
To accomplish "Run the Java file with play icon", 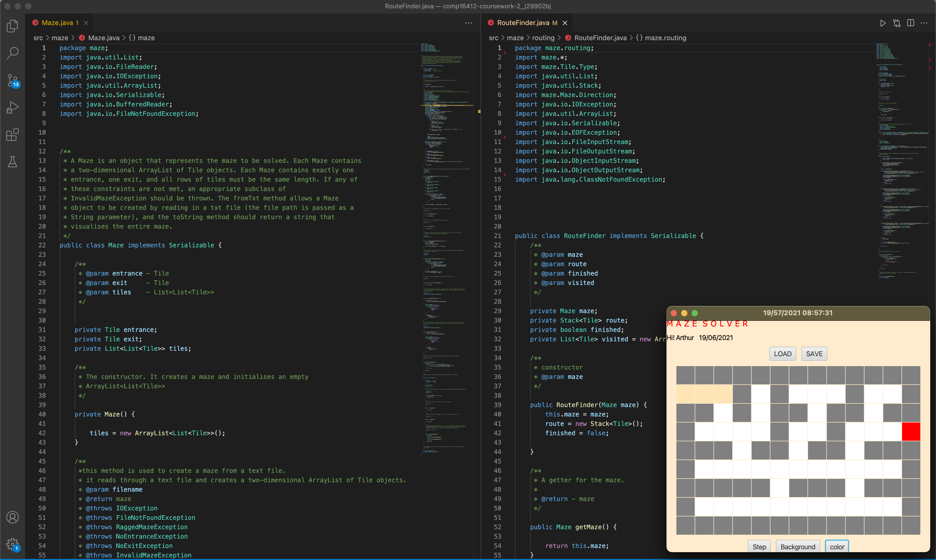I will click(883, 23).
